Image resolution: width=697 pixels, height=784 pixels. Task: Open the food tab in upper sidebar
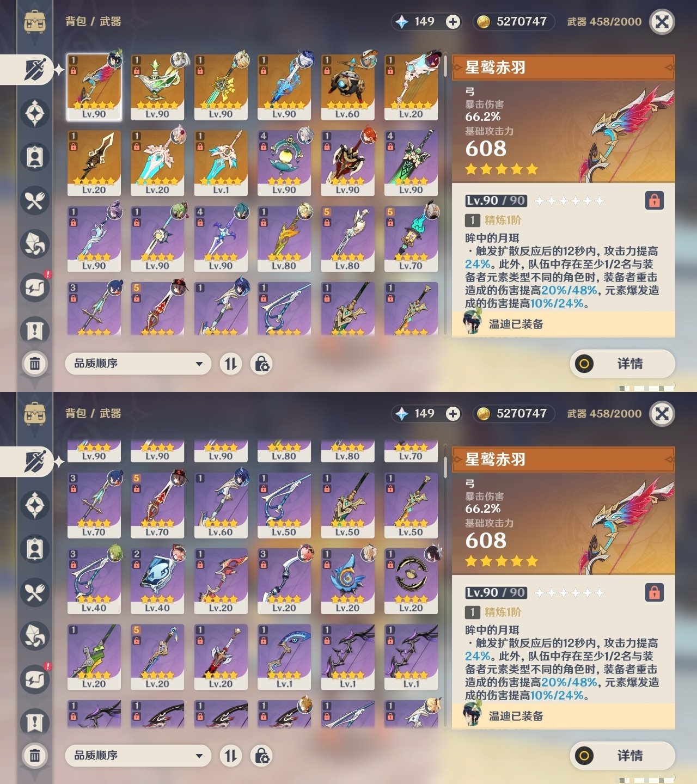(x=35, y=200)
